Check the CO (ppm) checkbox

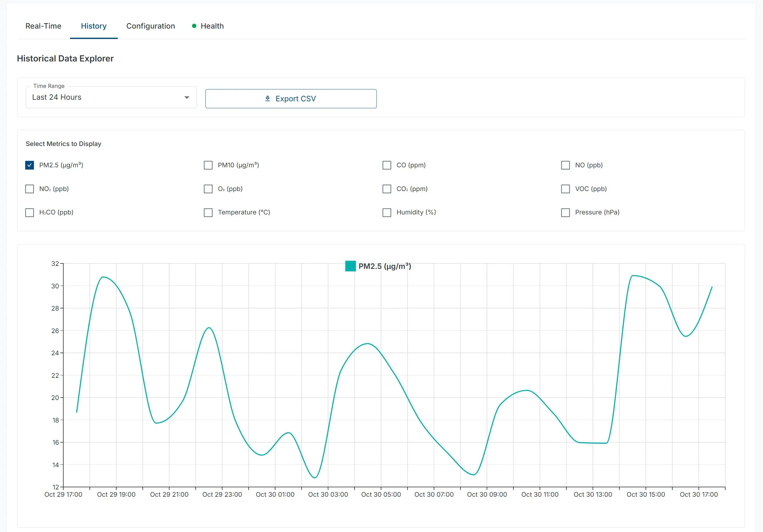point(387,165)
